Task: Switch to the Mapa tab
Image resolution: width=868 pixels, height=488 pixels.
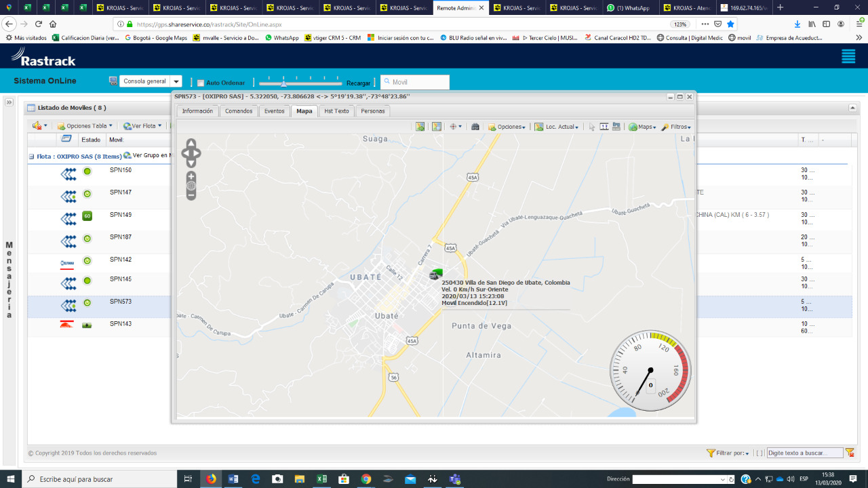Action: point(304,111)
